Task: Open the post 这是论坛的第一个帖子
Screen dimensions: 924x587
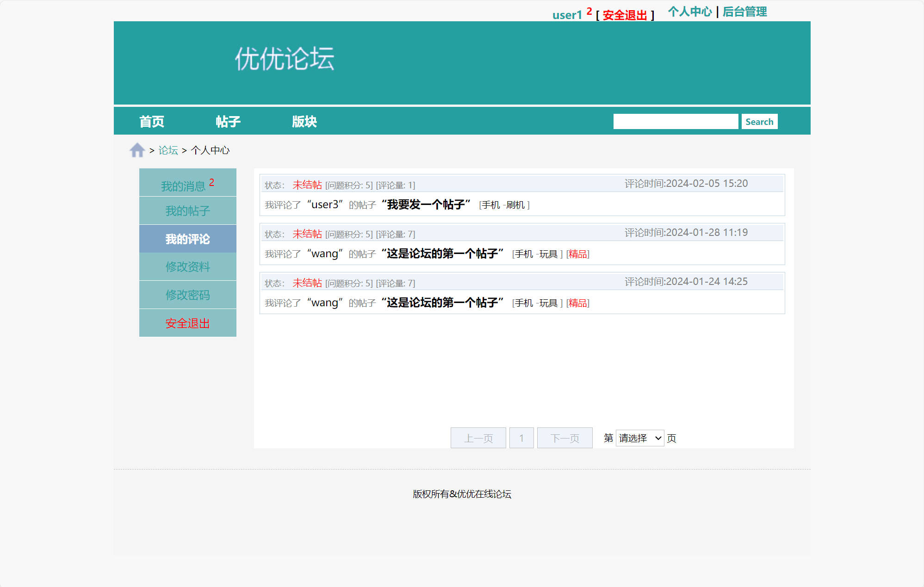Action: [442, 253]
